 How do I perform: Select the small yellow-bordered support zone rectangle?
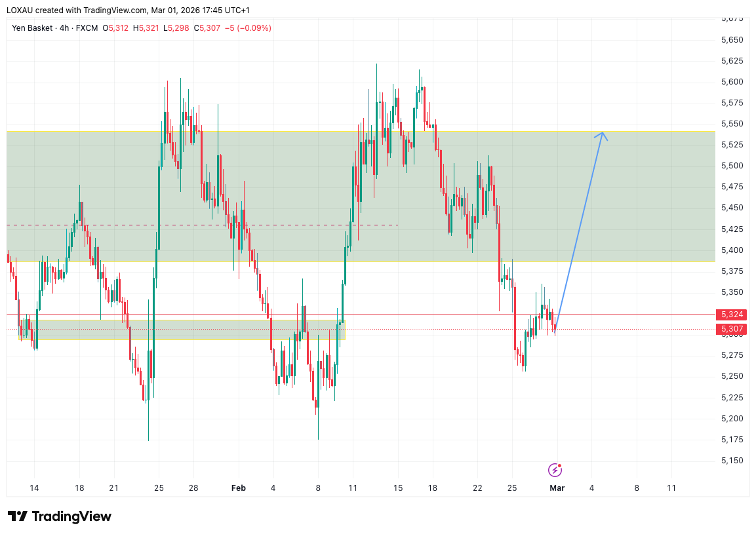[x=184, y=330]
